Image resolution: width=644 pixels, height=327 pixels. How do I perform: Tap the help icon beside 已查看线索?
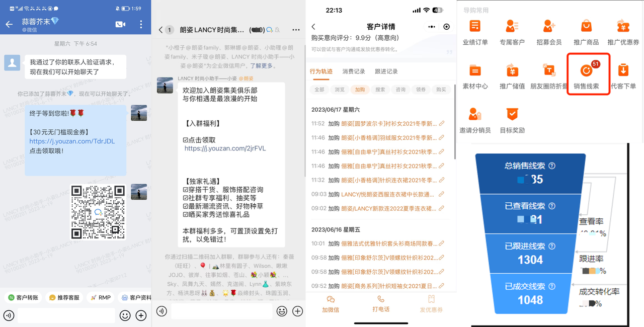point(552,206)
